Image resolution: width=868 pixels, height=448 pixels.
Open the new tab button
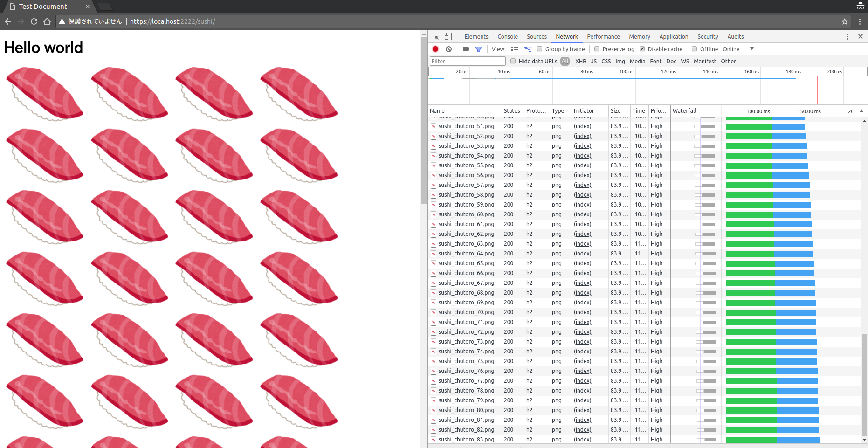pyautogui.click(x=105, y=7)
